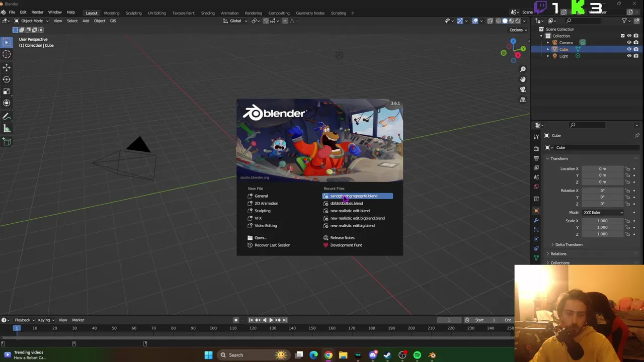Disable Cube in renders
The width and height of the screenshot is (644, 362).
coord(636,49)
